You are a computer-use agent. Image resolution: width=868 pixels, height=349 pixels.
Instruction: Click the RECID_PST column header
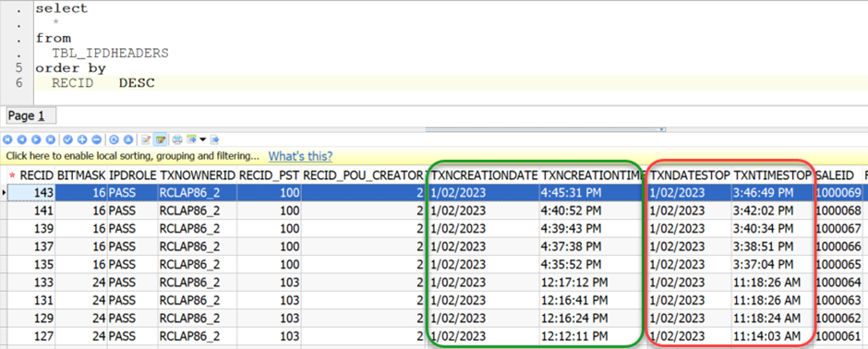pyautogui.click(x=269, y=175)
